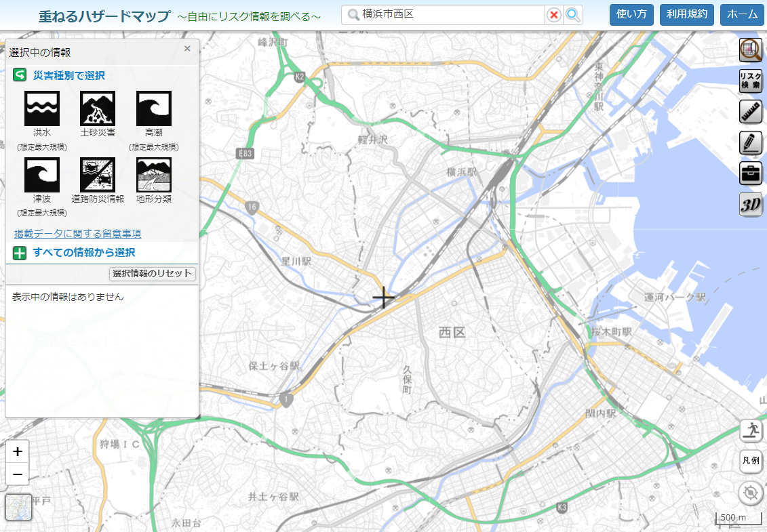
Task: Open the 使い方 help page
Action: [x=631, y=14]
